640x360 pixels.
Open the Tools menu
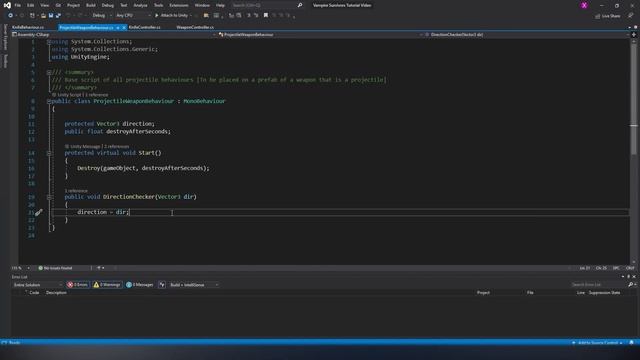[158, 5]
